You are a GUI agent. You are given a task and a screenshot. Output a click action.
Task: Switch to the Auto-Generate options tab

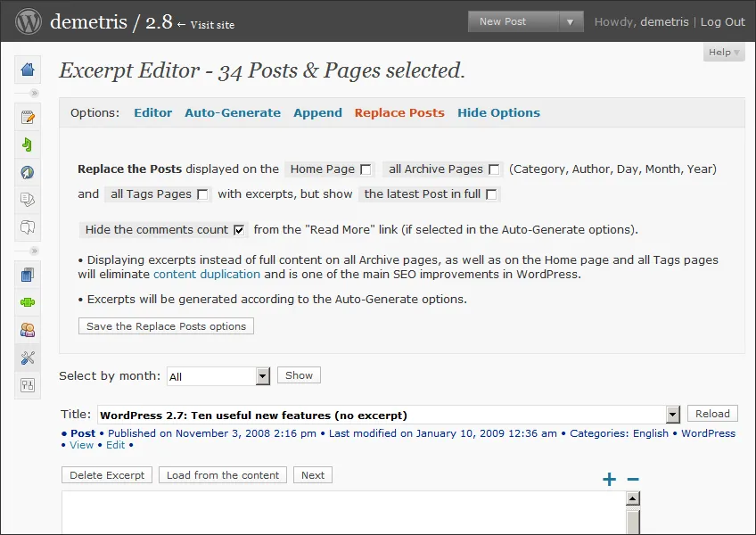click(x=233, y=112)
